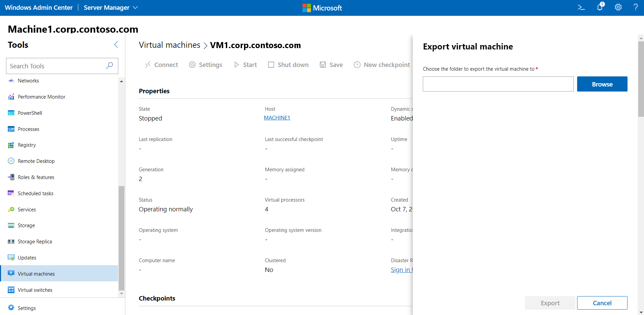This screenshot has width=644, height=315.
Task: Go to Scheduled tasks in sidebar
Action: coord(35,194)
